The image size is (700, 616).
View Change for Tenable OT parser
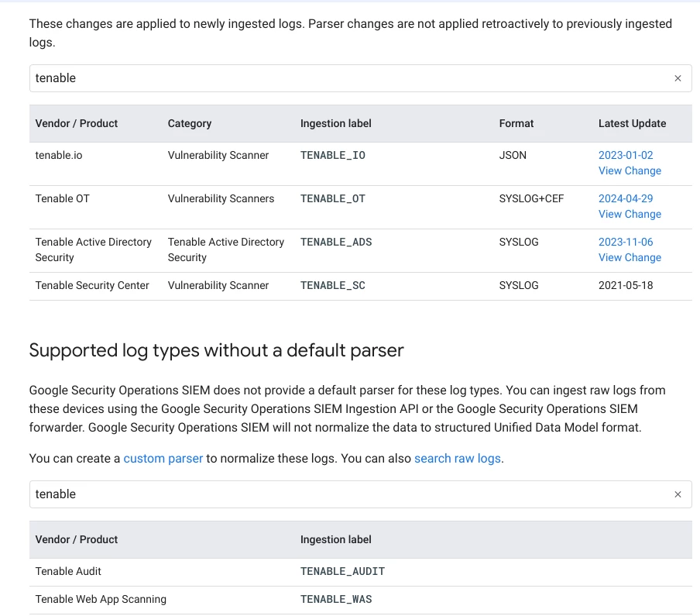point(630,214)
